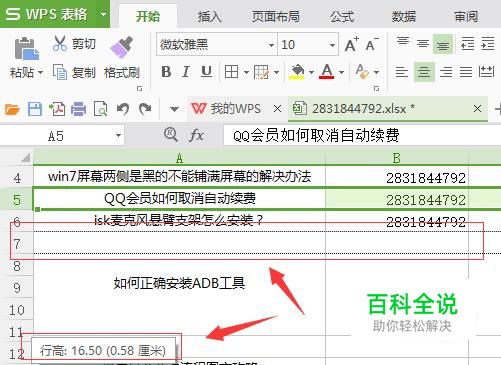Click the open folder icon
This screenshot has width=501, height=365.
pyautogui.click(x=12, y=109)
